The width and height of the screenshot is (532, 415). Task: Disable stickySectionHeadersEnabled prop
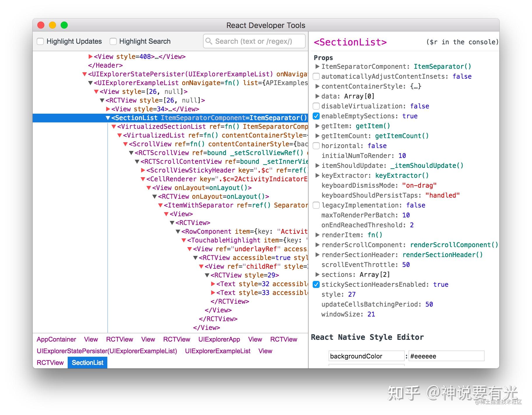[x=316, y=284]
